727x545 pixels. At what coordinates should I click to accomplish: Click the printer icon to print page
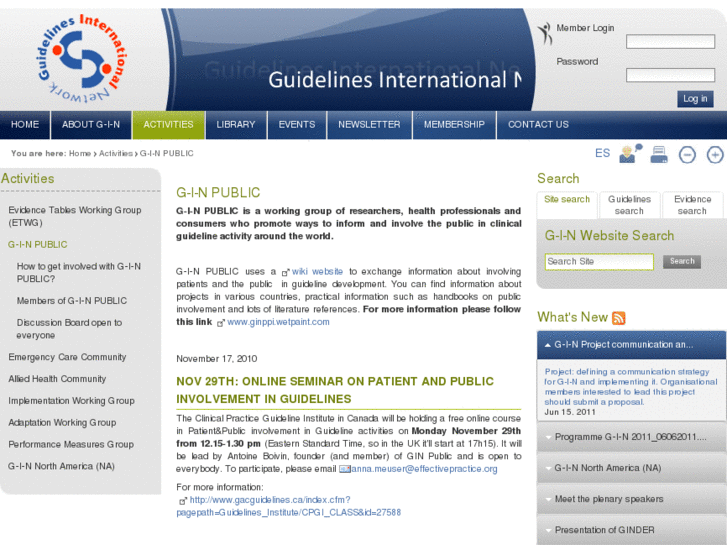tap(659, 154)
